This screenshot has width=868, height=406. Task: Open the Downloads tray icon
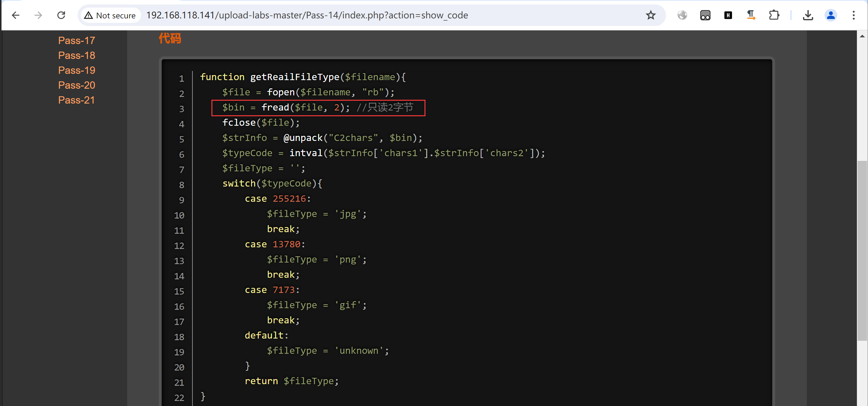[x=808, y=15]
